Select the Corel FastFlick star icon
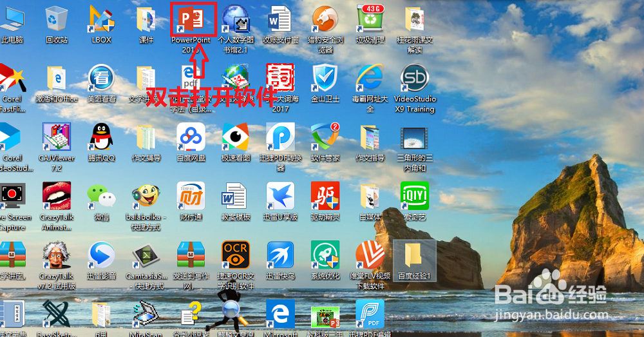Image resolution: width=644 pixels, height=337 pixels. pyautogui.click(x=12, y=78)
